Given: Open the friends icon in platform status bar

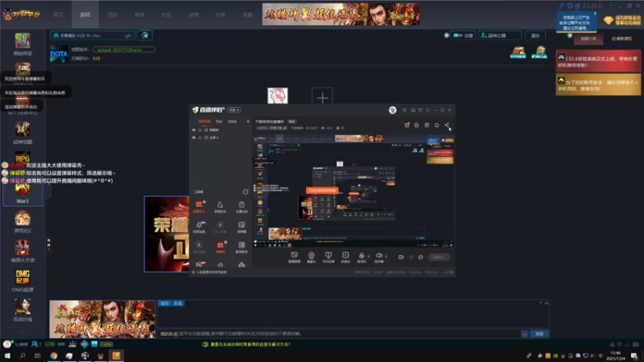Looking at the screenshot, I should pyautogui.click(x=35, y=344).
